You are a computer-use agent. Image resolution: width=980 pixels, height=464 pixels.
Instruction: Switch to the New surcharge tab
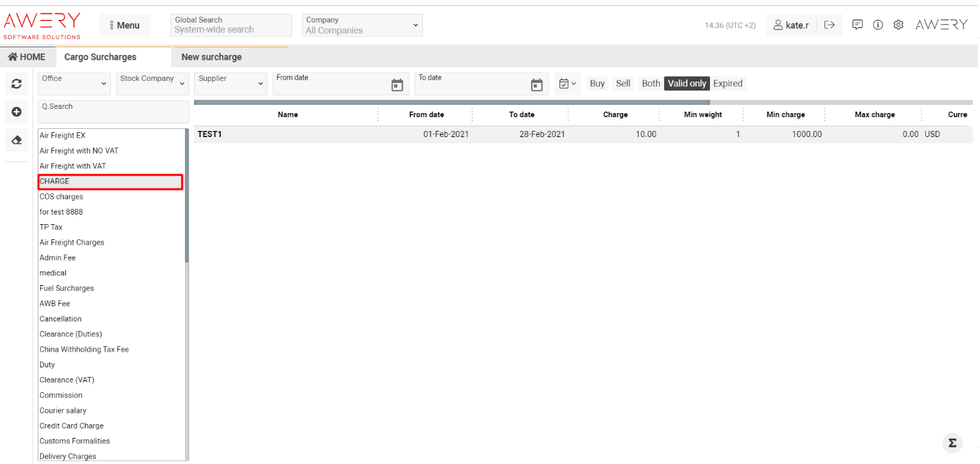211,57
